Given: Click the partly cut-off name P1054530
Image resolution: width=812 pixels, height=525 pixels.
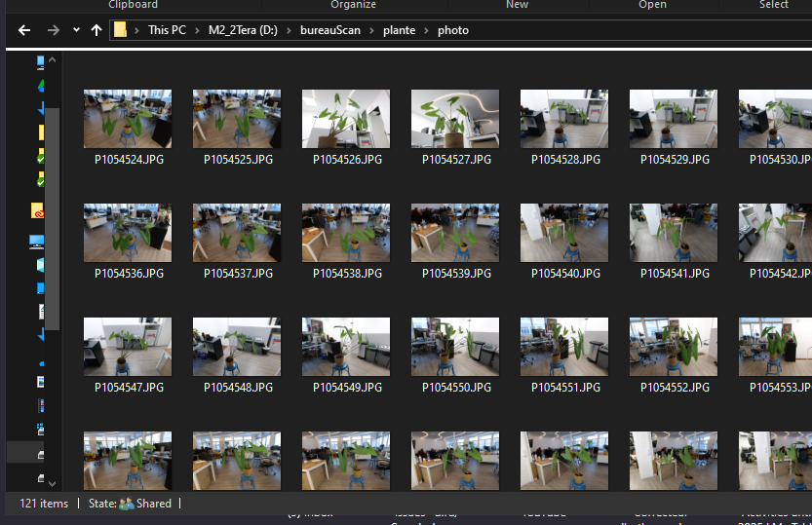Looking at the screenshot, I should point(781,160).
